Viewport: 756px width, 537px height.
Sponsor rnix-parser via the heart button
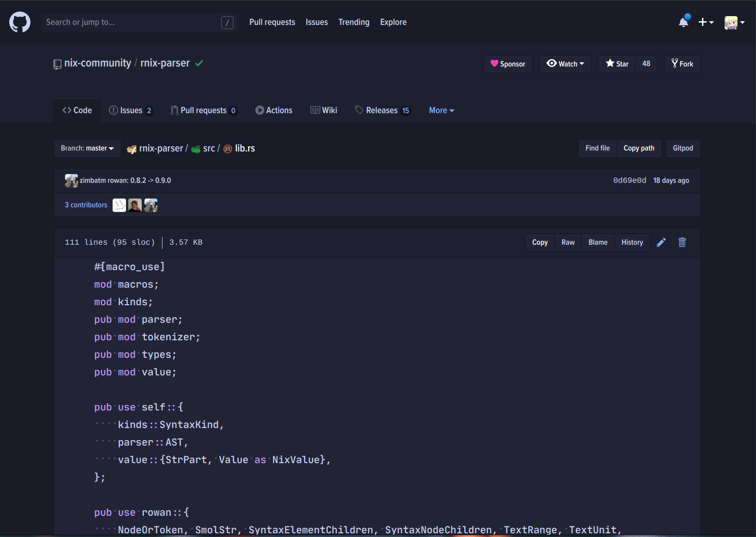(508, 64)
